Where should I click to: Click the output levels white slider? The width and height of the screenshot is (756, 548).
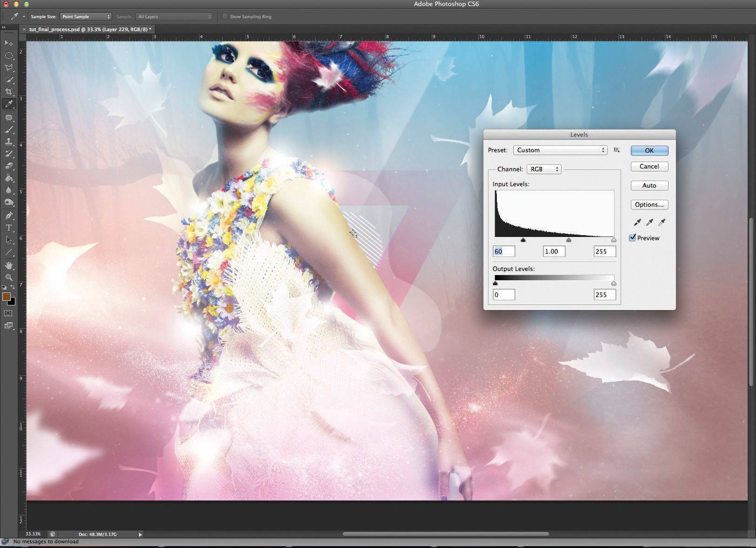pos(614,283)
